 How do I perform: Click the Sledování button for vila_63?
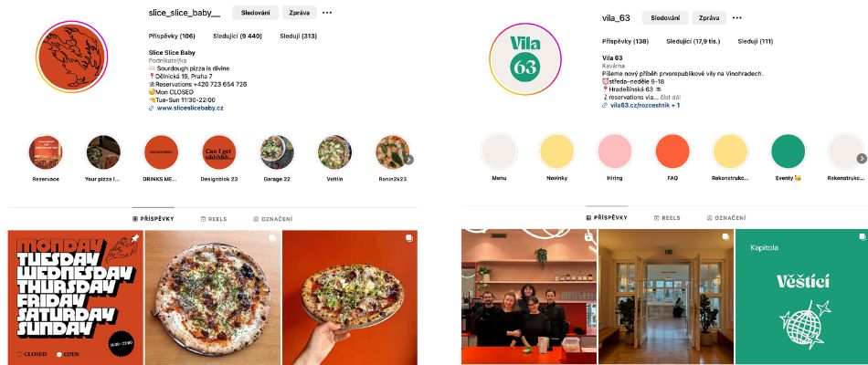pyautogui.click(x=665, y=17)
